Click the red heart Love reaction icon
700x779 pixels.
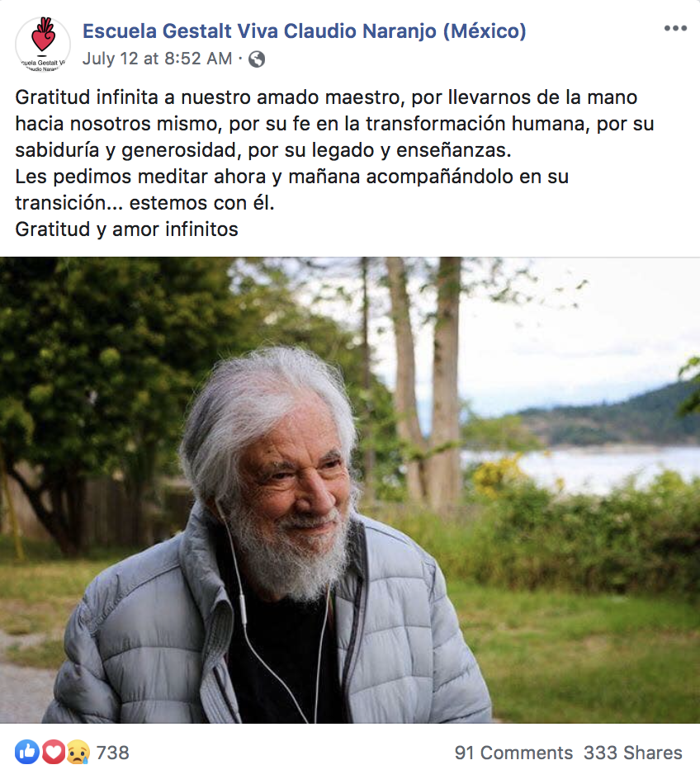click(53, 752)
